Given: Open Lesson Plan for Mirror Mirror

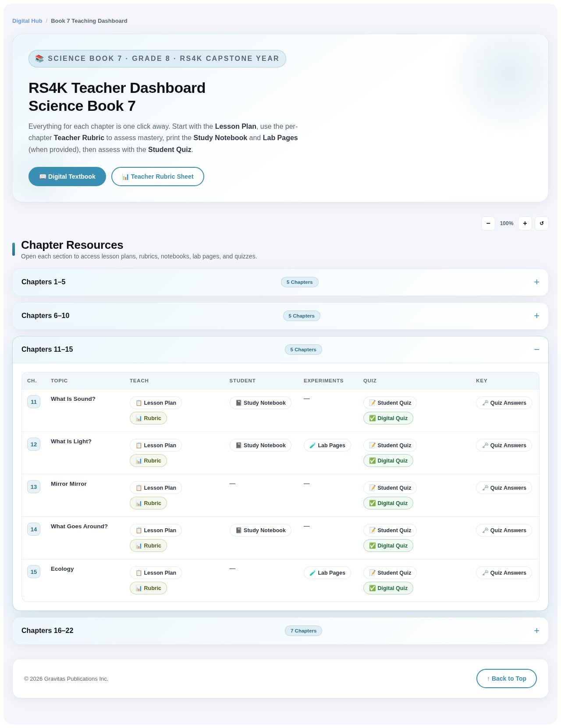Looking at the screenshot, I should [x=156, y=488].
